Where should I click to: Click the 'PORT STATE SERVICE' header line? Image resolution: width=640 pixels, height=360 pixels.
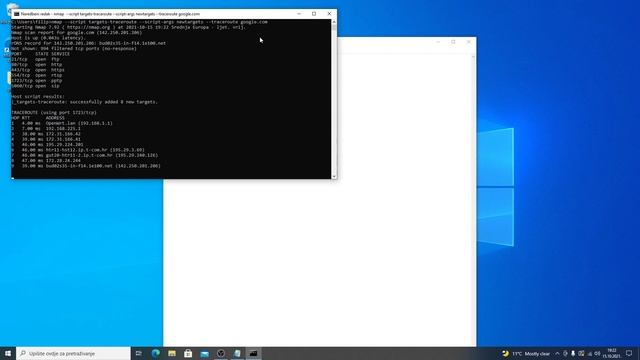coord(40,54)
